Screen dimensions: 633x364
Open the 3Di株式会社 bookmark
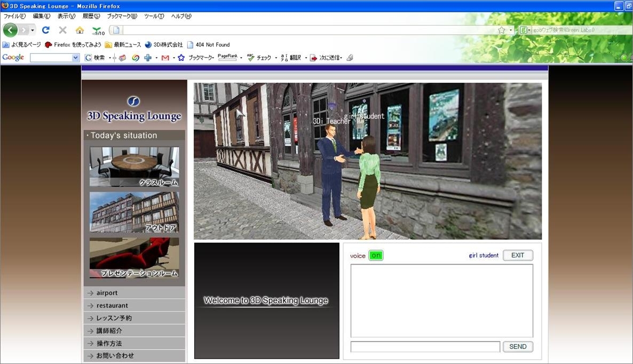(x=163, y=45)
